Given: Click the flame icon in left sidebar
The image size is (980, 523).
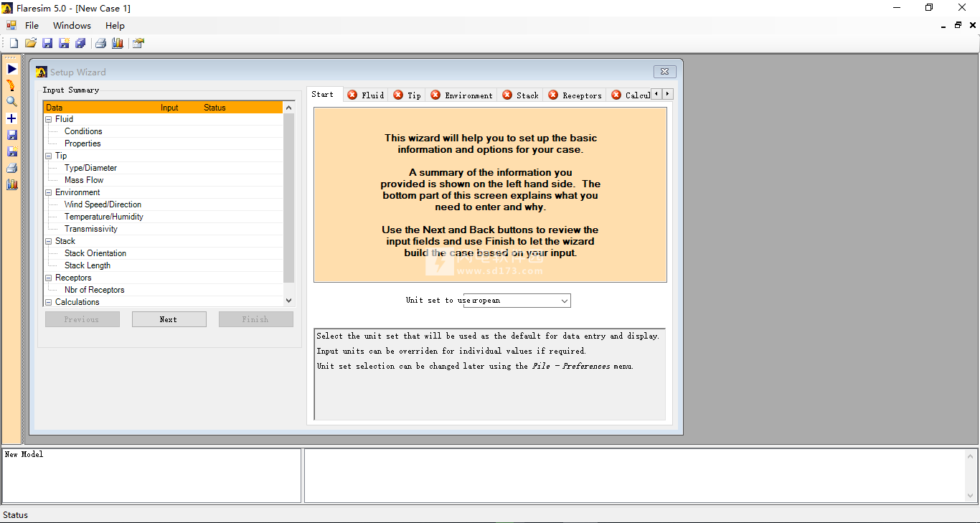Looking at the screenshot, I should pos(11,85).
